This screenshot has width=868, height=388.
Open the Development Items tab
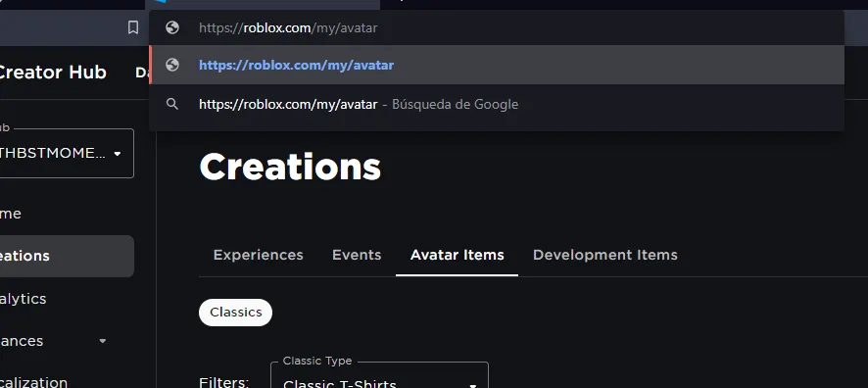605,255
